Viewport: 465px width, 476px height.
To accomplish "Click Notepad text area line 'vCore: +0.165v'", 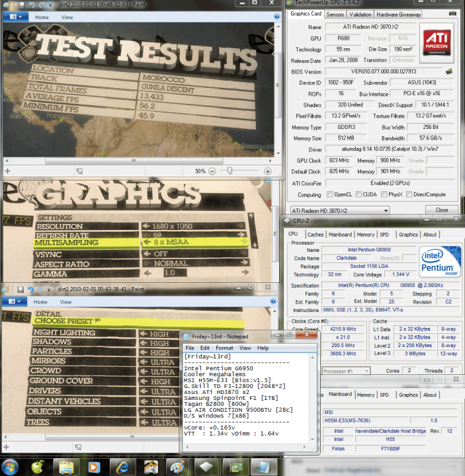I will (209, 428).
